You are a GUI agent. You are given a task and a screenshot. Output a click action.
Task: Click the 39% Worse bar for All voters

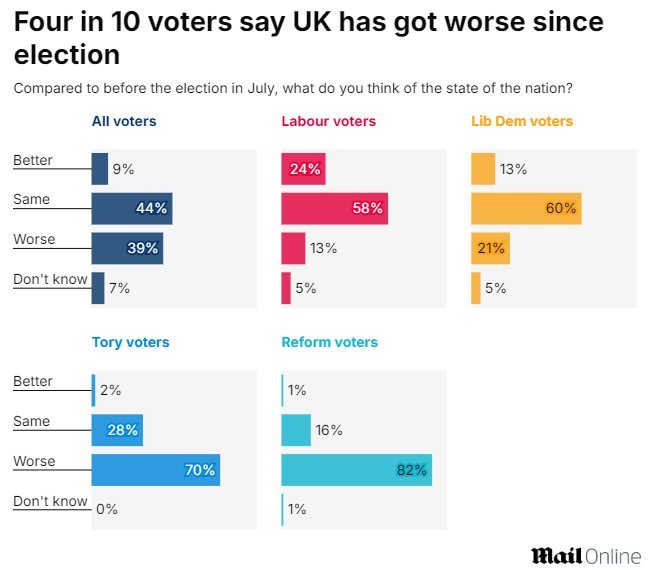tap(127, 248)
